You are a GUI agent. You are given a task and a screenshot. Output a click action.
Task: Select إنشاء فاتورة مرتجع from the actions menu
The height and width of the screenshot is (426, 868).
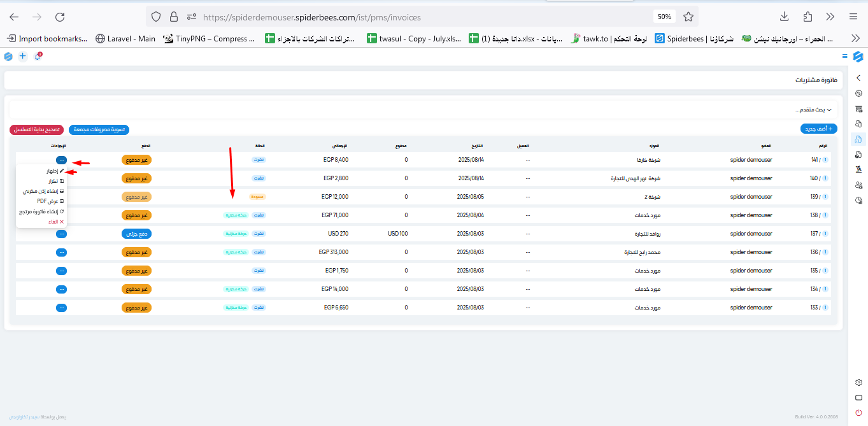[41, 211]
